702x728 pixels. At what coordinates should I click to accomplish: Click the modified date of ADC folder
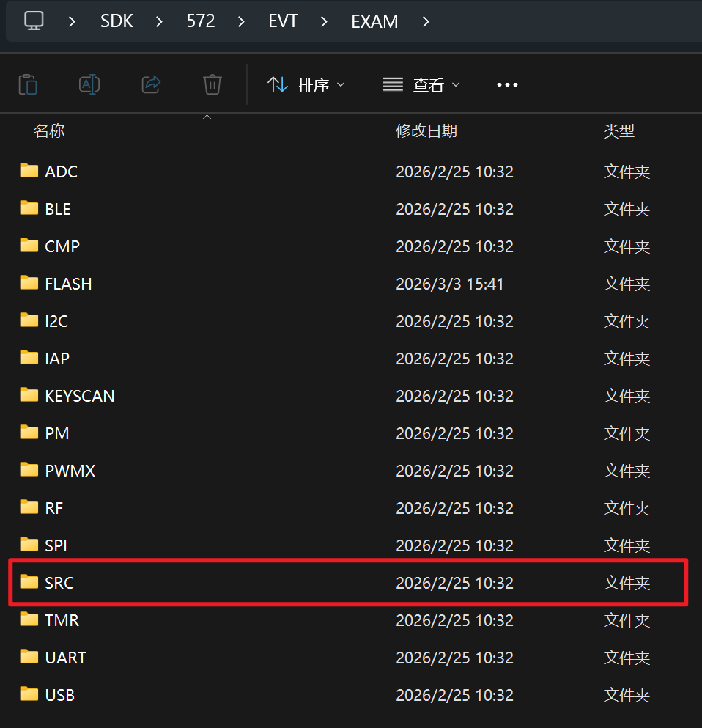tap(455, 172)
